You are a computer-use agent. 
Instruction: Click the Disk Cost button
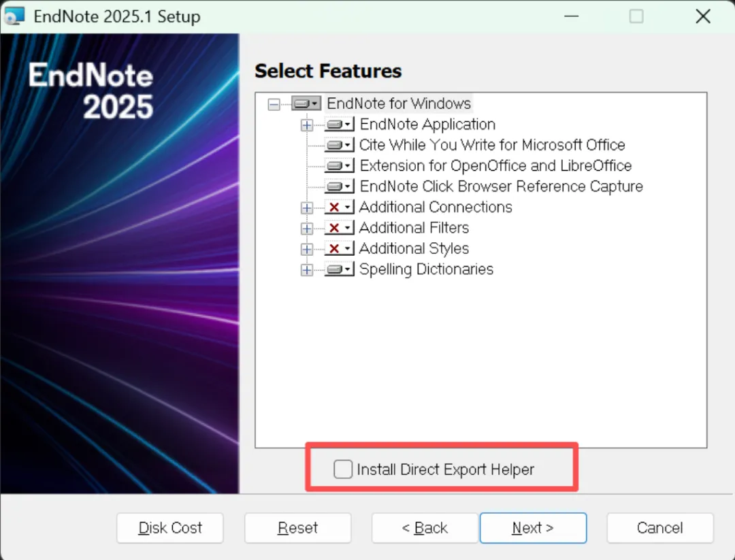coord(170,527)
